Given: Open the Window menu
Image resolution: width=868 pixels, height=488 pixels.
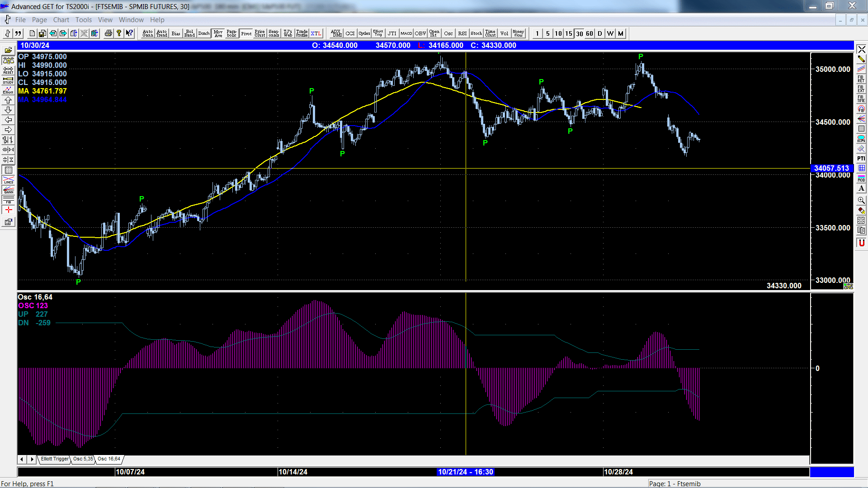Looking at the screenshot, I should (131, 20).
